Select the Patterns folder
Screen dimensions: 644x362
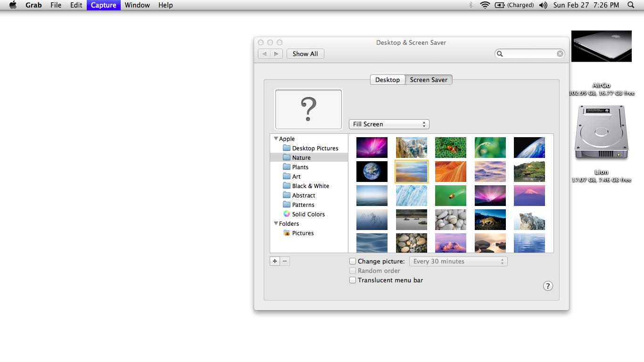302,205
